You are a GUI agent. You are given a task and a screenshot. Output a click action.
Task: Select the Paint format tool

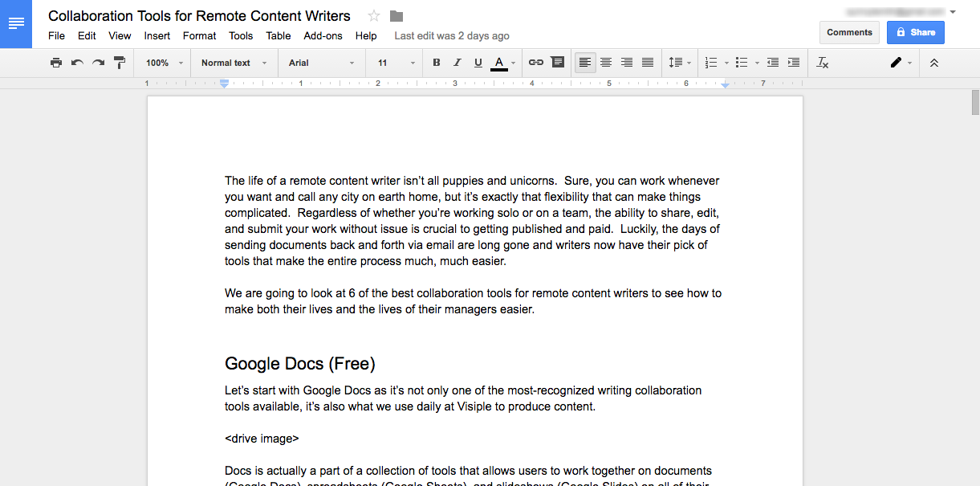pyautogui.click(x=120, y=63)
